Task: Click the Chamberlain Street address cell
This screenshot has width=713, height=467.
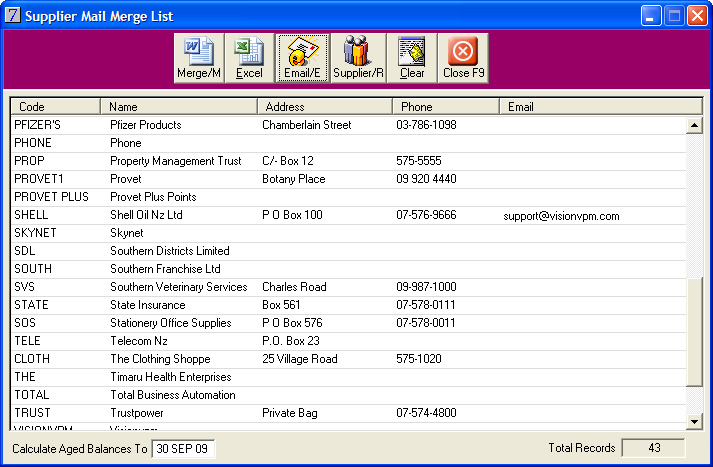Action: 306,125
